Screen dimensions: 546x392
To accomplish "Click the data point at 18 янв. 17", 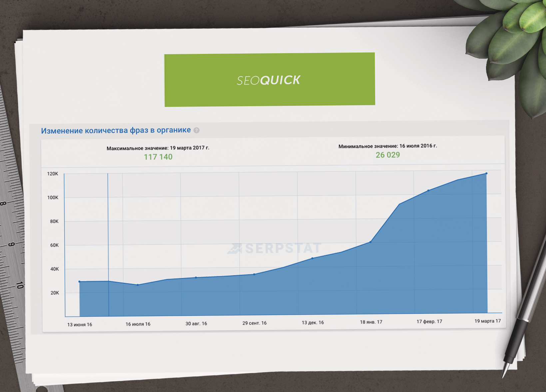I will pyautogui.click(x=370, y=242).
